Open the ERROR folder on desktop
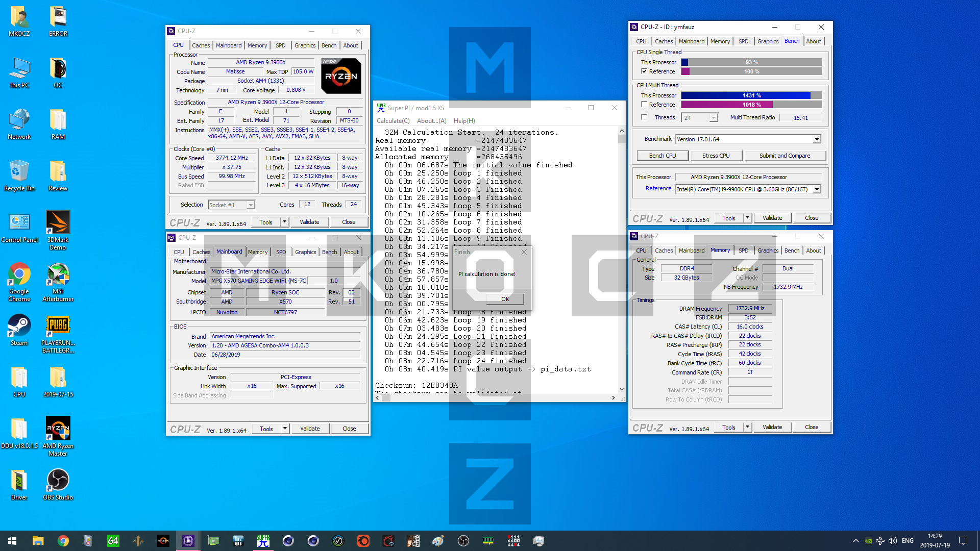The width and height of the screenshot is (980, 551). (x=58, y=21)
